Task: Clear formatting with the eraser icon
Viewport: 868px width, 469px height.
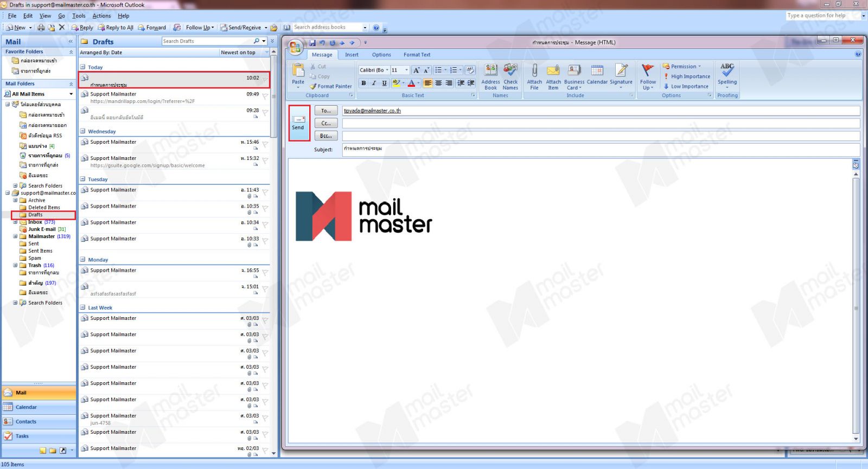Action: (470, 70)
